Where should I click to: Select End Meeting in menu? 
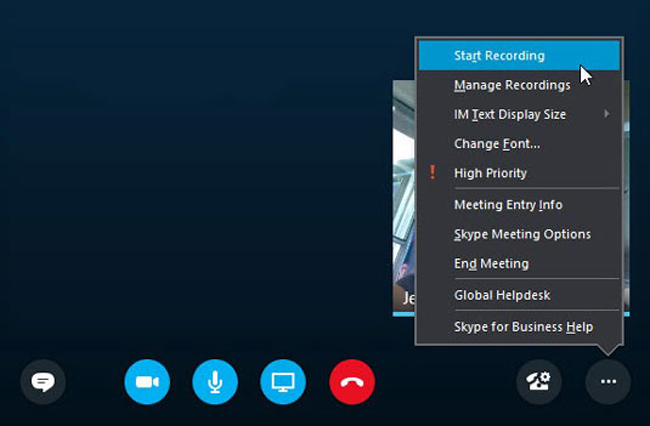[519, 264]
